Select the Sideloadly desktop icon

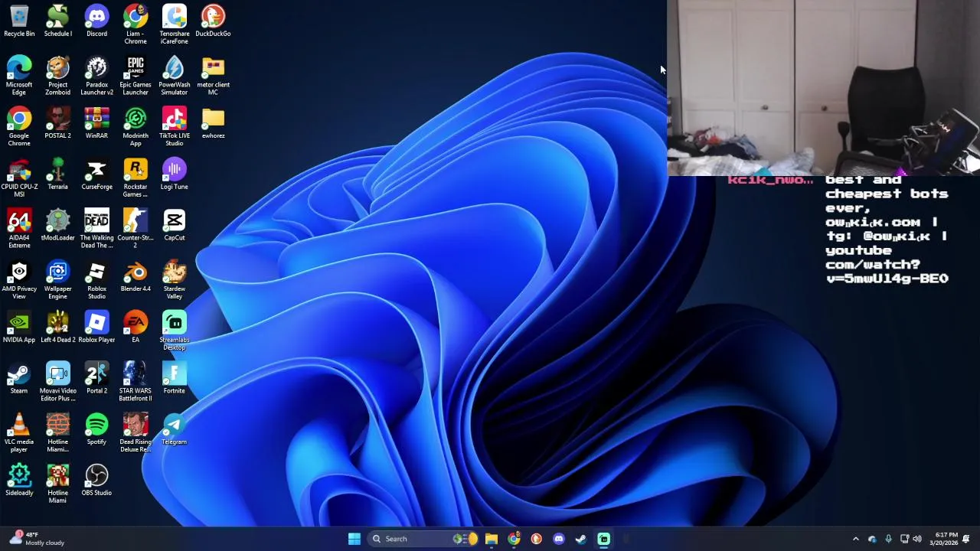coord(19,481)
